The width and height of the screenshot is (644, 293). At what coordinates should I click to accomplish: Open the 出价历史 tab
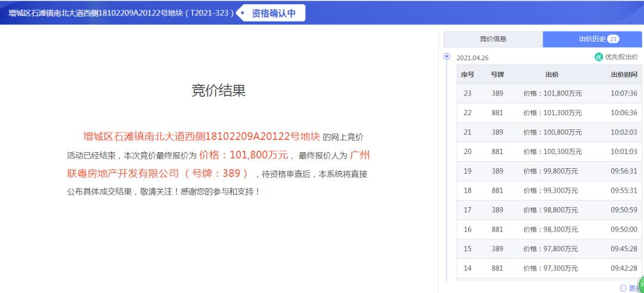click(x=592, y=39)
